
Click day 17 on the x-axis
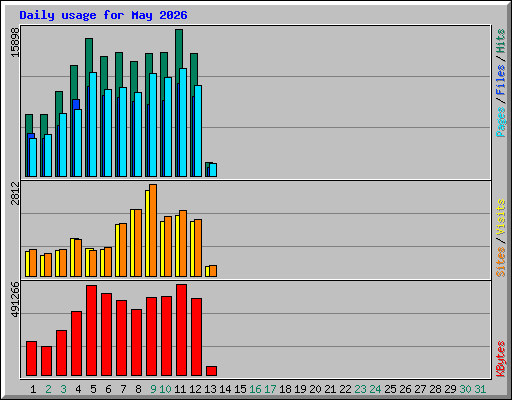click(270, 389)
